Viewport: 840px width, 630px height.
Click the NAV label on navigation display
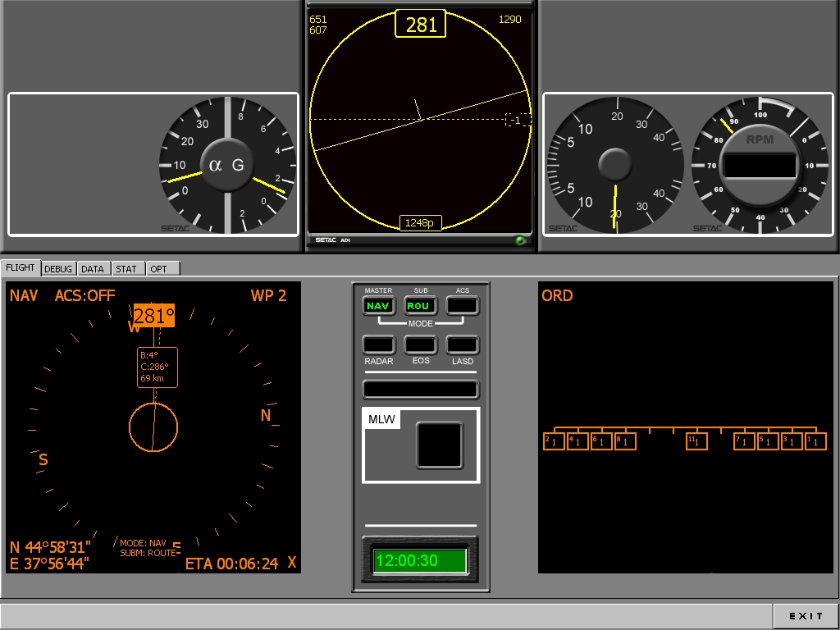tap(24, 295)
